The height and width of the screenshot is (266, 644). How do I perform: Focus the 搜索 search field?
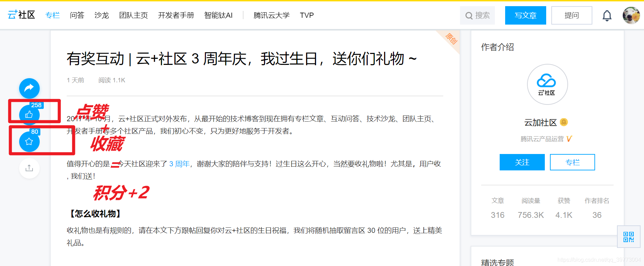pos(477,15)
